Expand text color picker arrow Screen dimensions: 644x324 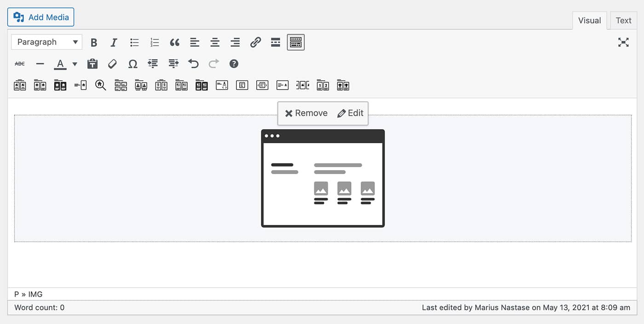click(75, 64)
